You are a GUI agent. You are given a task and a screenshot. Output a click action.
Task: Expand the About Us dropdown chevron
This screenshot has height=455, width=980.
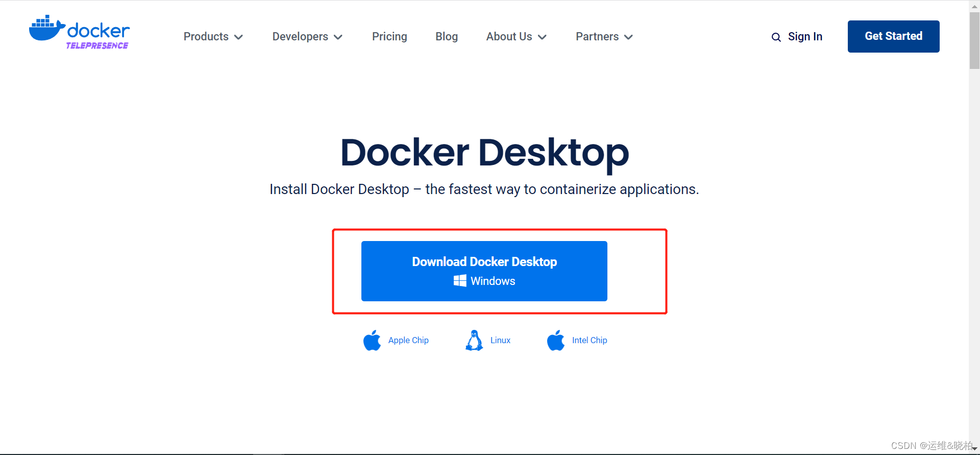click(x=542, y=37)
